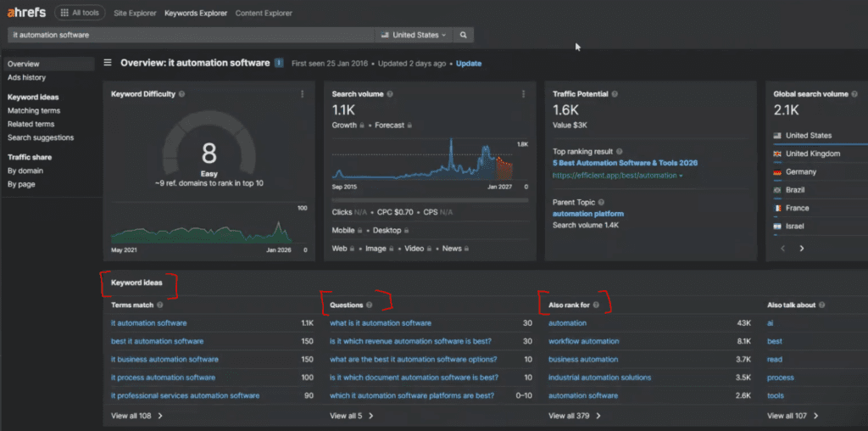Expand the efficient.app URL dropdown arrow
This screenshot has height=431, width=868.
(681, 176)
